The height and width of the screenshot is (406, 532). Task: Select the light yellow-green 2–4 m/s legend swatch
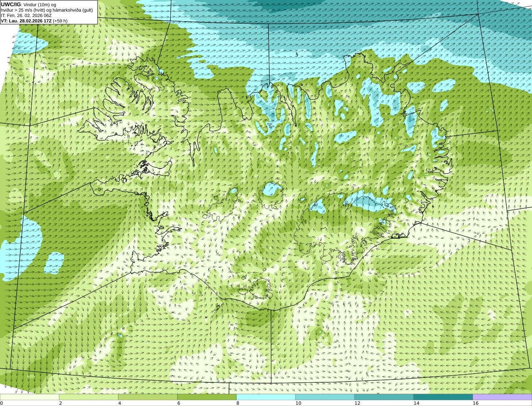tap(89, 397)
